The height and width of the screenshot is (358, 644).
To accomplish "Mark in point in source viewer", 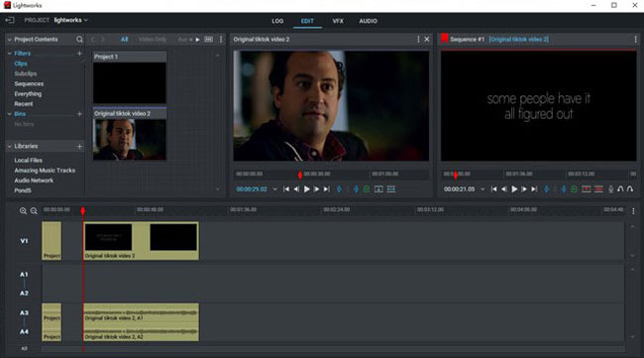I will (339, 189).
